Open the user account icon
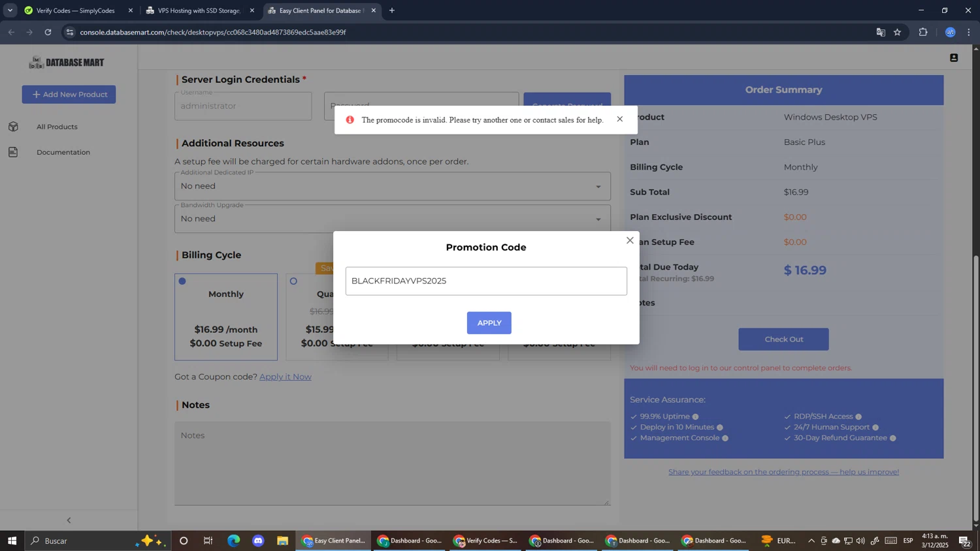Viewport: 980px width, 551px height. click(x=954, y=58)
